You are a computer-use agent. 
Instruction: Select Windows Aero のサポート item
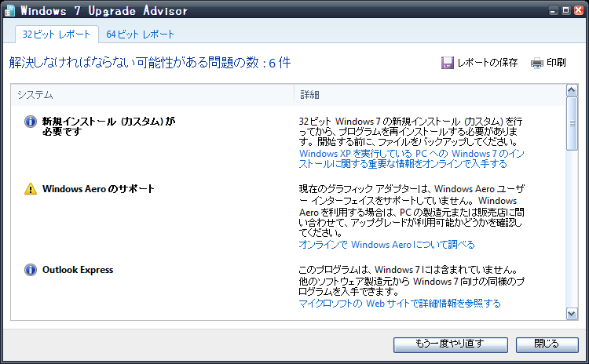98,189
